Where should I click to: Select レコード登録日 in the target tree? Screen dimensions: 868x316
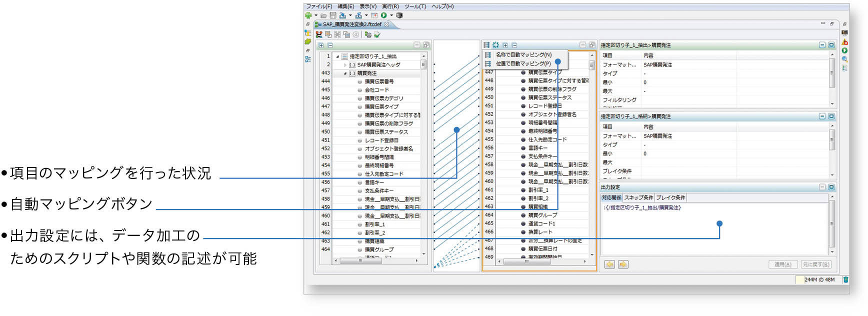click(x=545, y=106)
